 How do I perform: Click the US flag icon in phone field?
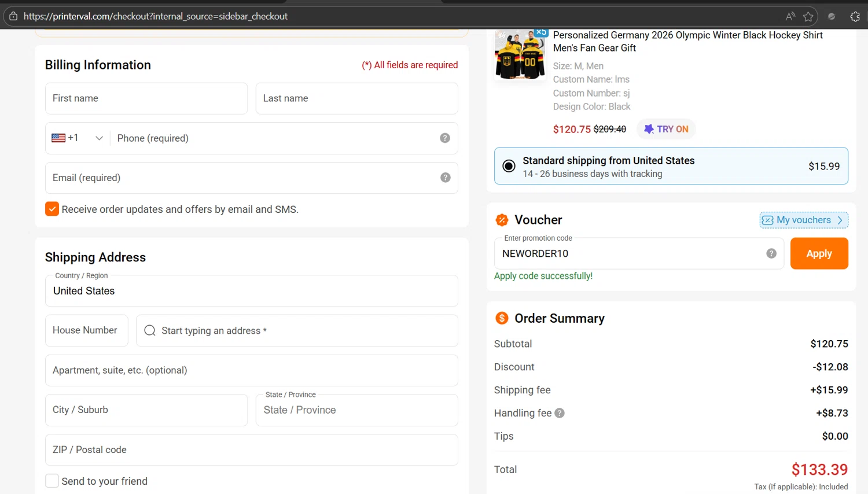click(58, 138)
